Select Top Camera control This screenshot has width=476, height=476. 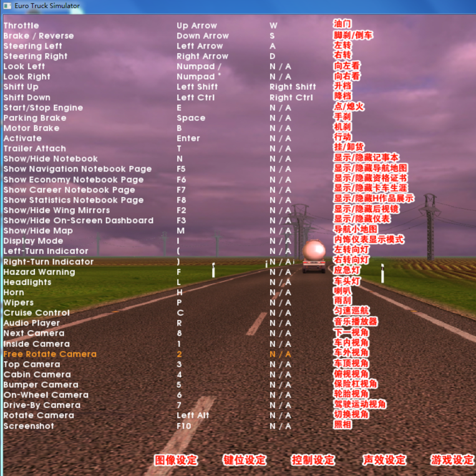pos(32,364)
